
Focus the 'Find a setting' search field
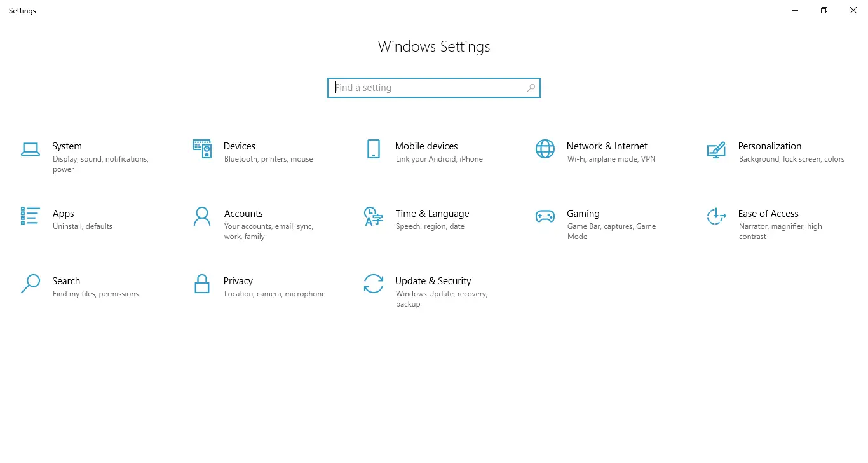click(x=434, y=88)
